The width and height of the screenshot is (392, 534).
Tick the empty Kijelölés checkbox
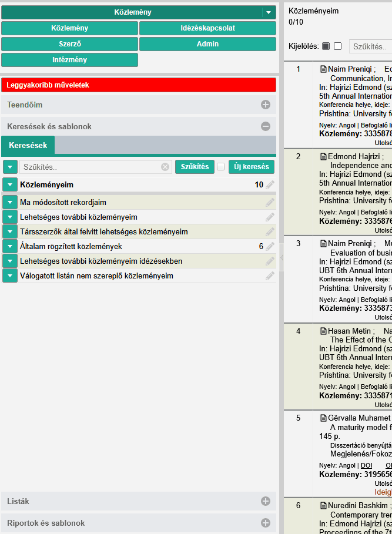coord(337,46)
